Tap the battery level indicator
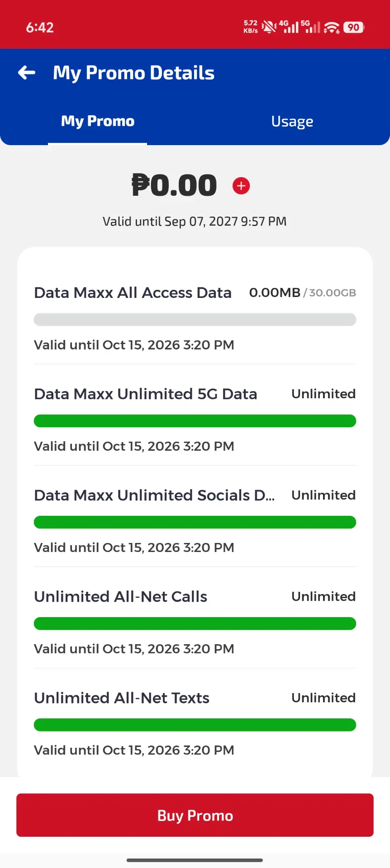The width and height of the screenshot is (390, 868). (x=354, y=28)
